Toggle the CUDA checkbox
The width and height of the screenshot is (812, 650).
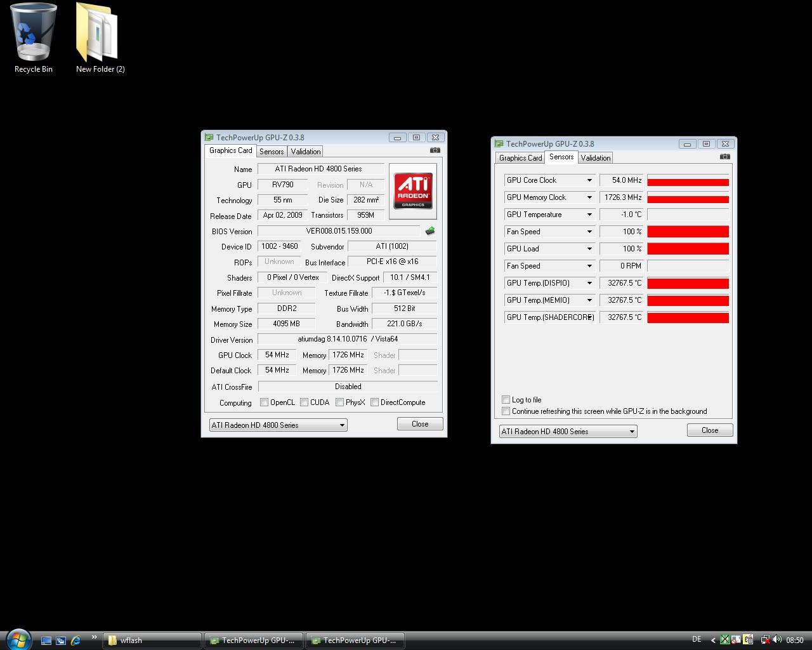[304, 402]
